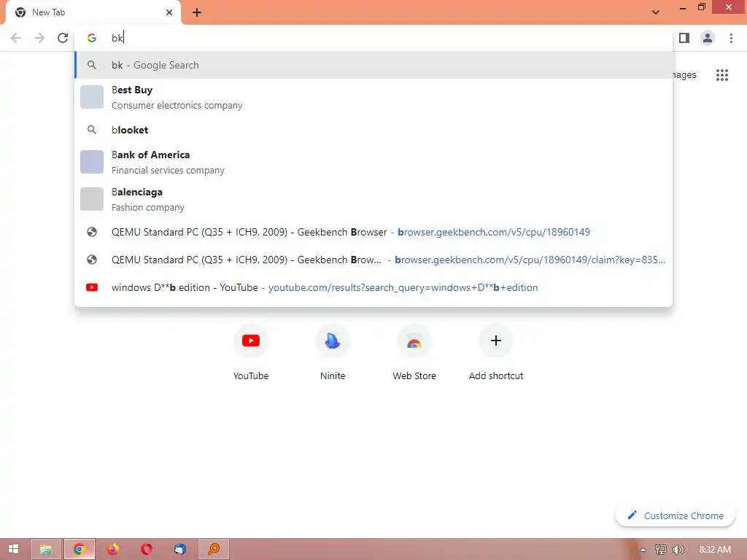Image resolution: width=747 pixels, height=560 pixels.
Task: Open the Google apps grid icon
Action: (721, 75)
